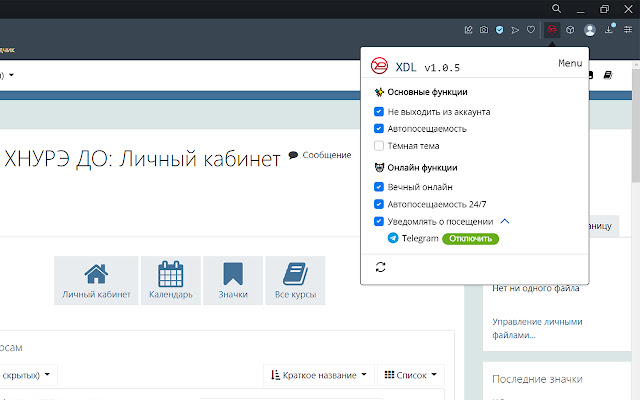Open the browser downloads icon
Image resolution: width=640 pixels, height=400 pixels.
pyautogui.click(x=609, y=30)
